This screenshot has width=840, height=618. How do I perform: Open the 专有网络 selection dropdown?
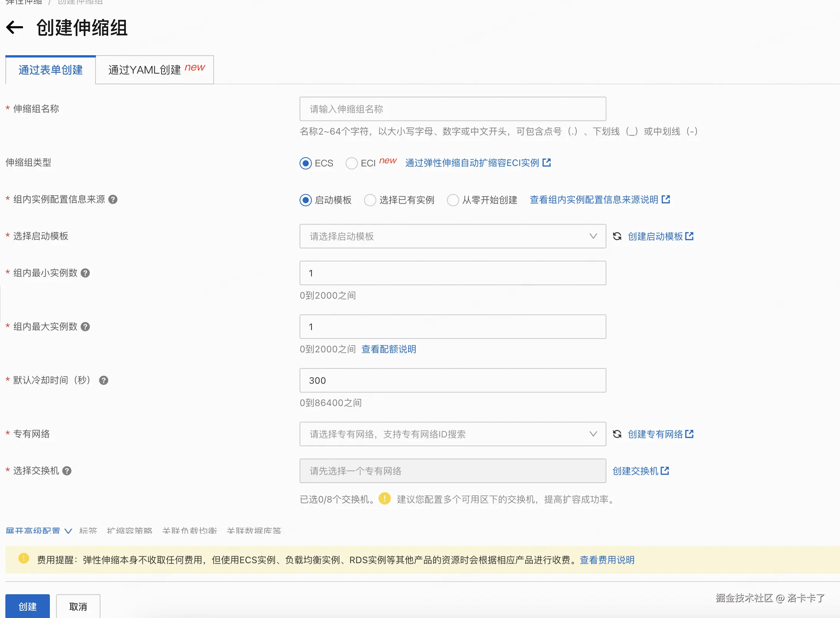453,434
